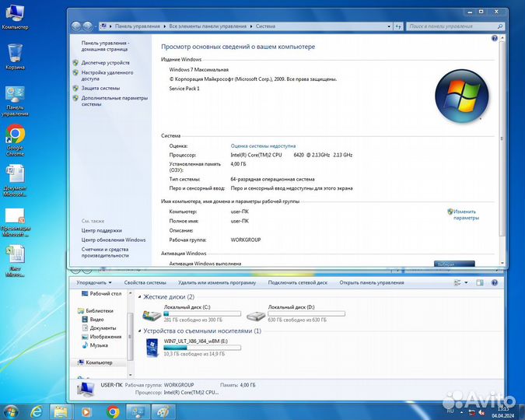Click the forward arrow in System window
The image size is (525, 420).
tap(88, 26)
